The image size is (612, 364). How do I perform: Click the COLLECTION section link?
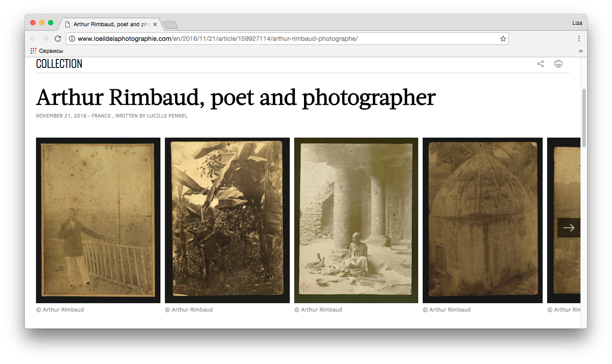[59, 64]
